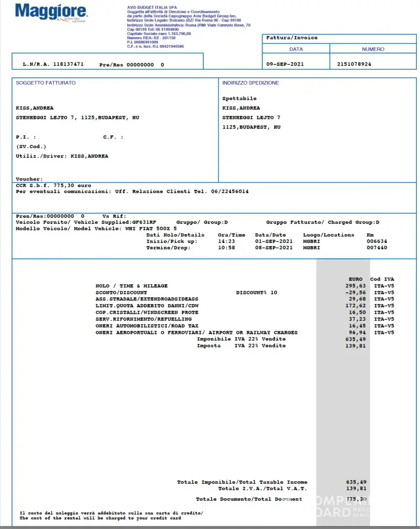
Task: Click the Total Taxable Income value 635,49
Action: point(355,482)
